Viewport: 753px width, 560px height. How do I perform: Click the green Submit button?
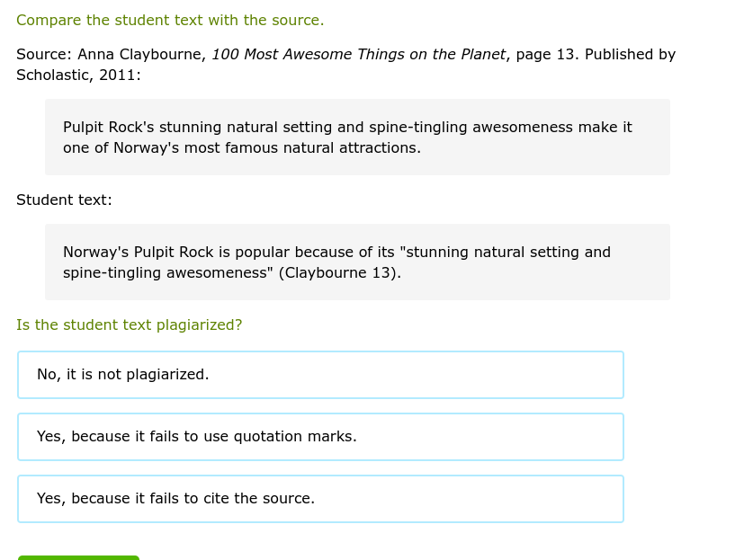(x=78, y=558)
